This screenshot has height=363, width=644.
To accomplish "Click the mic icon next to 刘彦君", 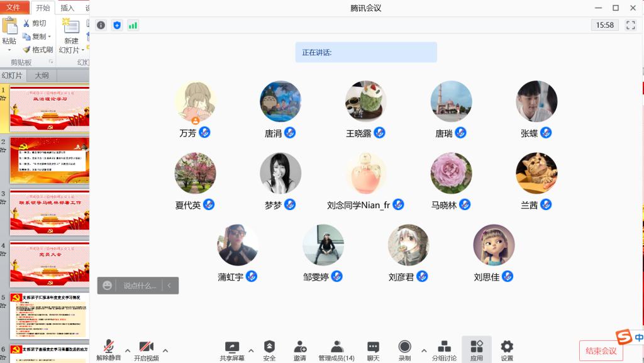I will pos(422,276).
